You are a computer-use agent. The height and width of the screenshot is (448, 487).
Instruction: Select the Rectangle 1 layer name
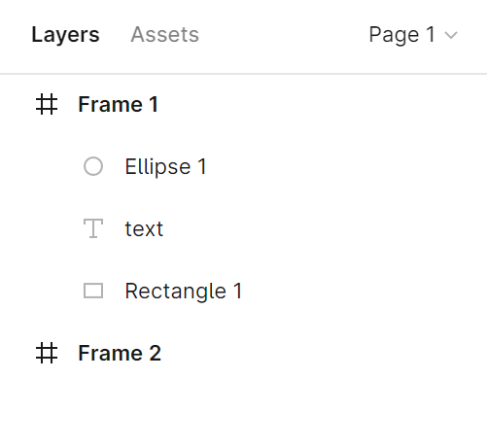(x=184, y=292)
